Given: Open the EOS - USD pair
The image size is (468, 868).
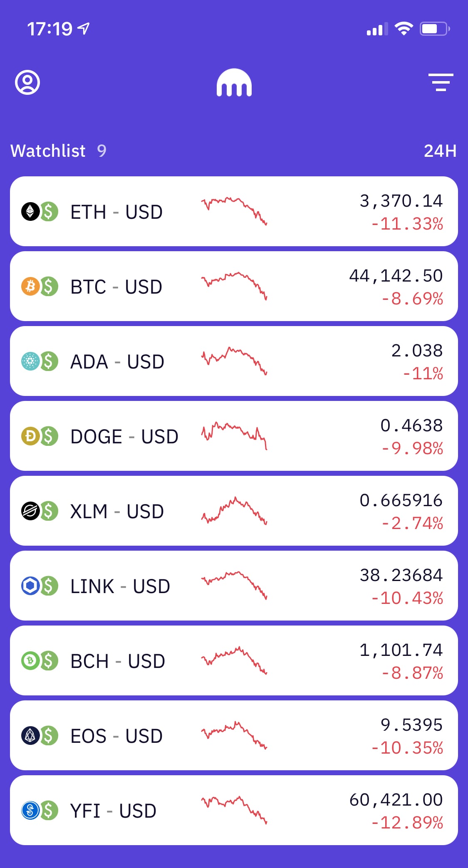Looking at the screenshot, I should pos(116,736).
